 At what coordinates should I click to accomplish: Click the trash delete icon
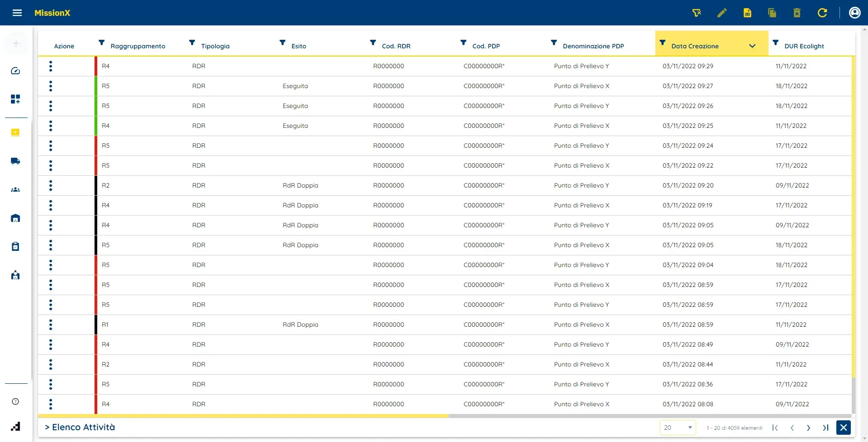pyautogui.click(x=797, y=13)
